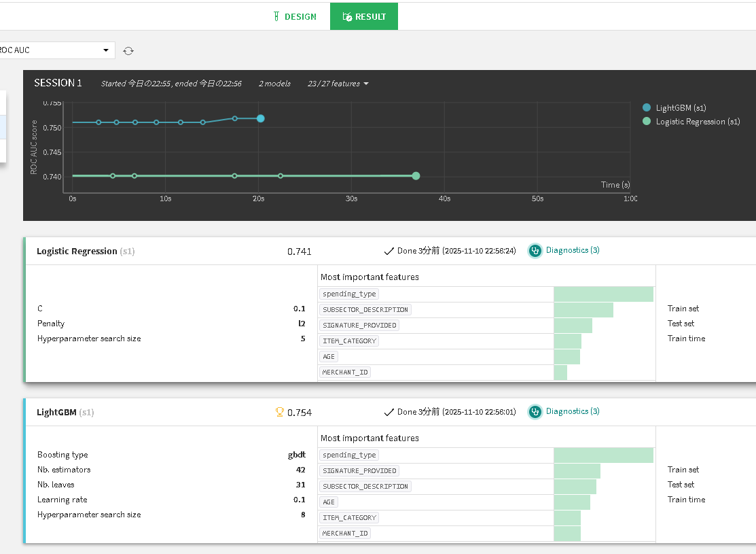
Task: Click the Logistic Regression legend color dot
Action: (x=647, y=122)
